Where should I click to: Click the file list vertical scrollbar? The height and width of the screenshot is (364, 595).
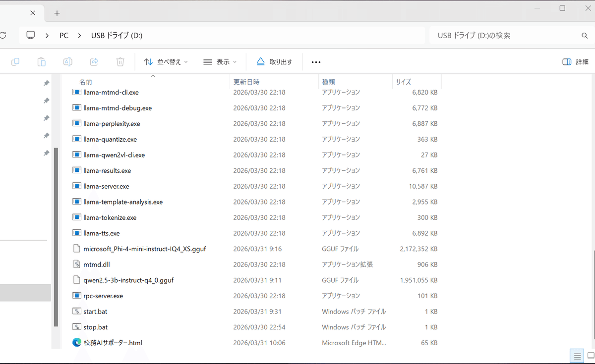tap(594, 295)
